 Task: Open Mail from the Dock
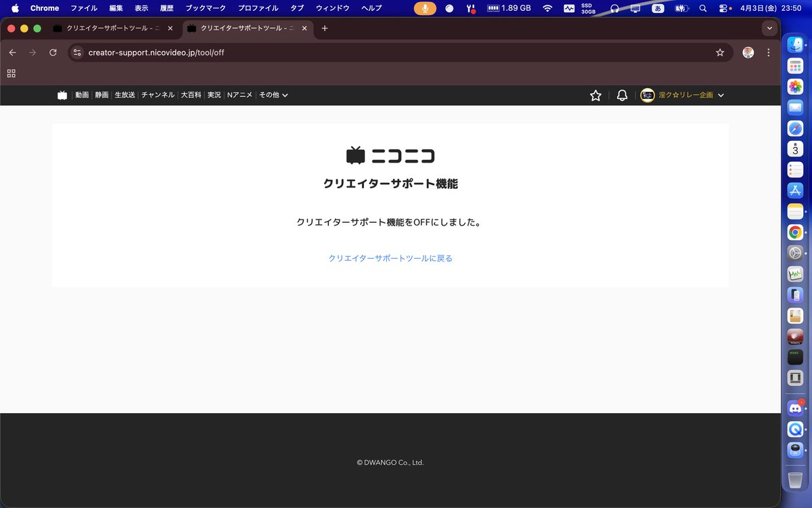coord(795,108)
